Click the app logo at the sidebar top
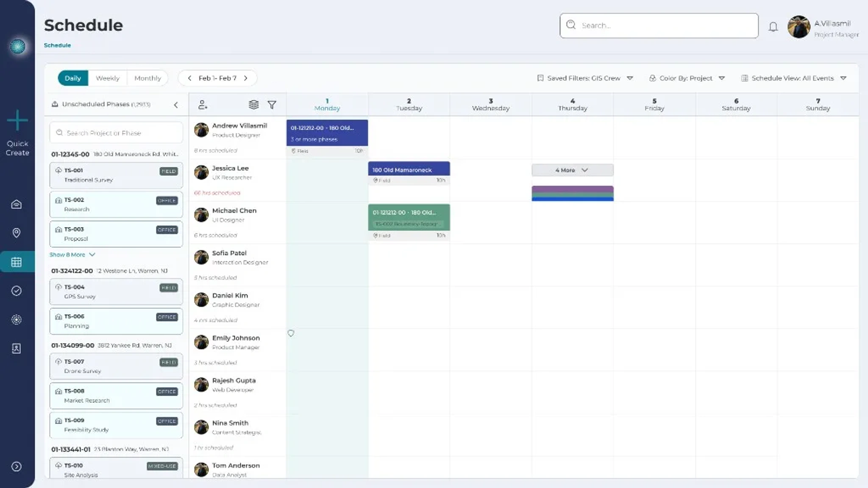 pos(17,46)
